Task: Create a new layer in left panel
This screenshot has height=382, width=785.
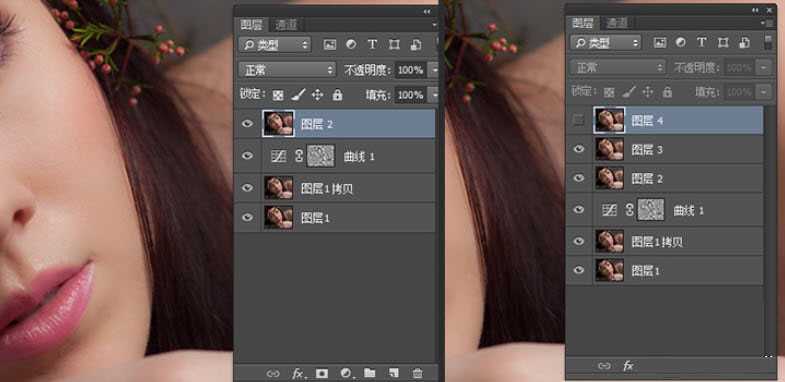Action: pos(394,373)
